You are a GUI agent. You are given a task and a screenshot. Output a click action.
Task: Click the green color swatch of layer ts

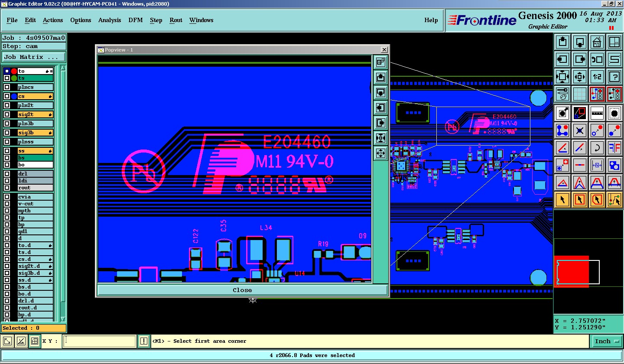point(14,78)
